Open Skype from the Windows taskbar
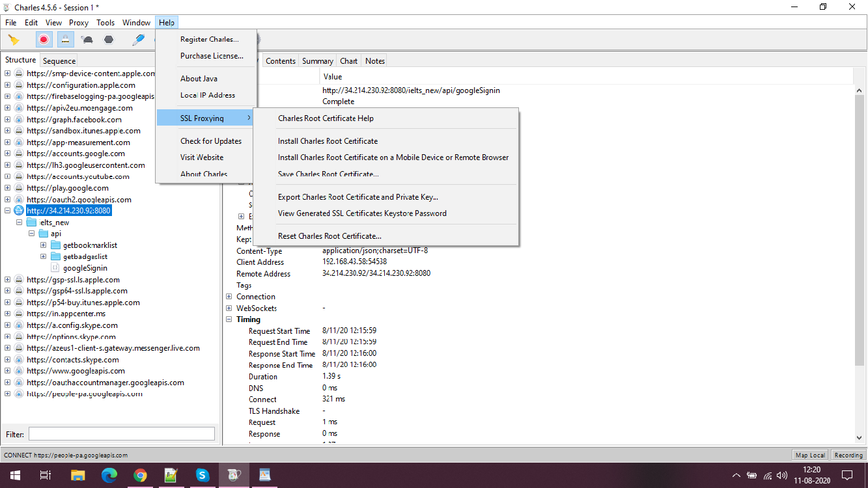The height and width of the screenshot is (488, 868). click(202, 475)
